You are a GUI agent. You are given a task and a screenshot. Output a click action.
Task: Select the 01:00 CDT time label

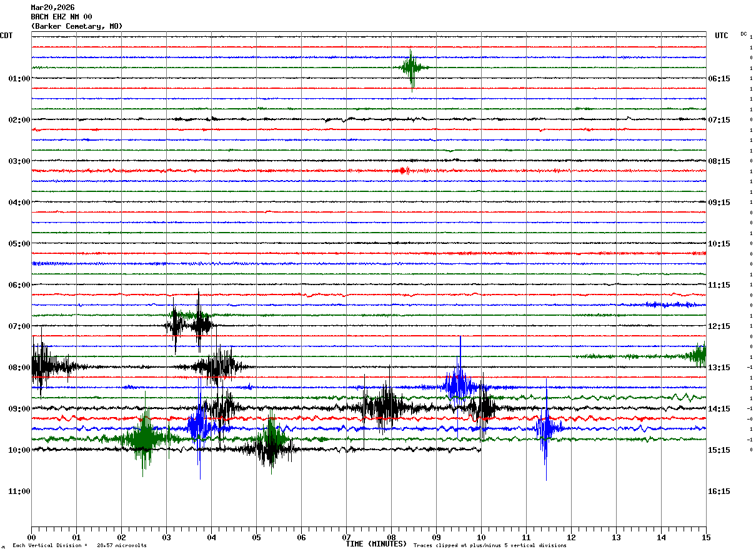click(x=19, y=79)
